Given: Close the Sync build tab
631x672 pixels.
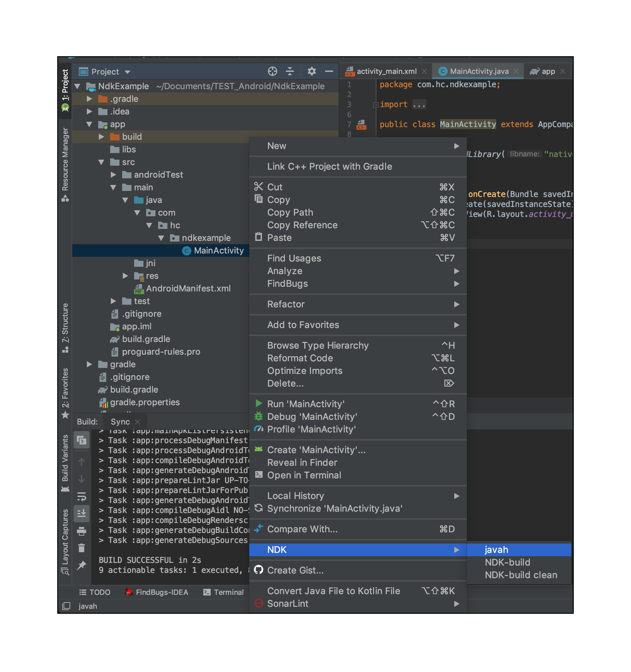Looking at the screenshot, I should coord(137,421).
